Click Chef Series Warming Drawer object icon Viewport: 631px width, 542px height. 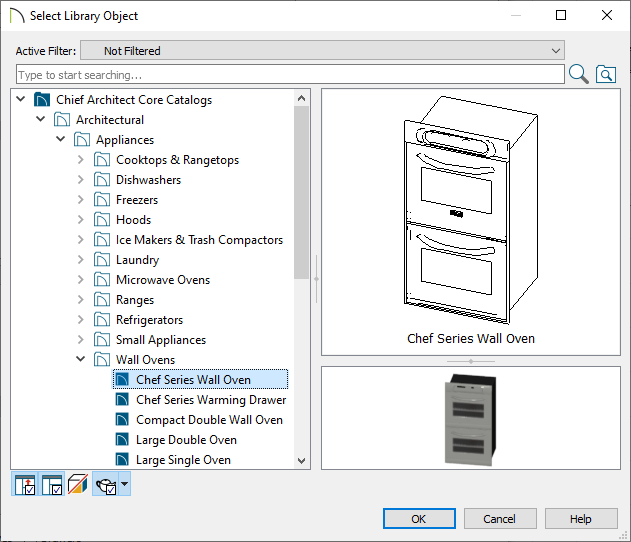click(x=122, y=400)
